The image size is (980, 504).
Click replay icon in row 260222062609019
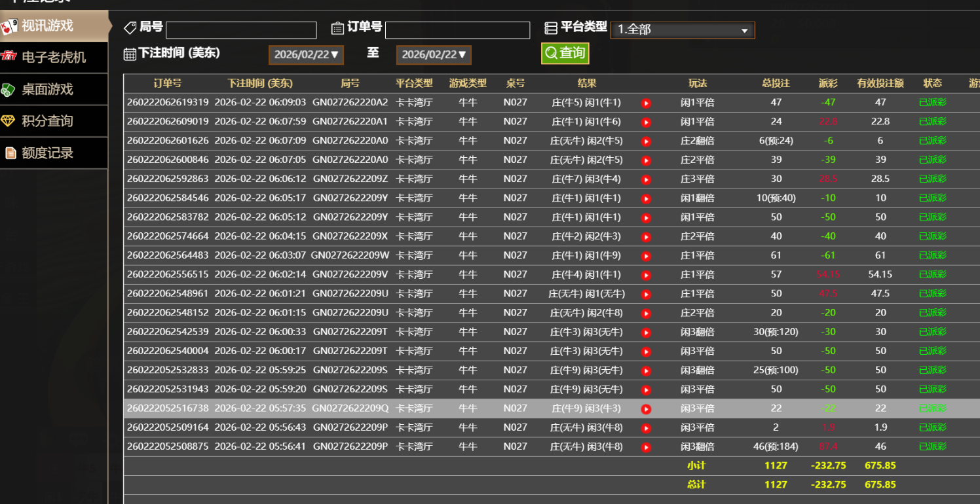646,122
